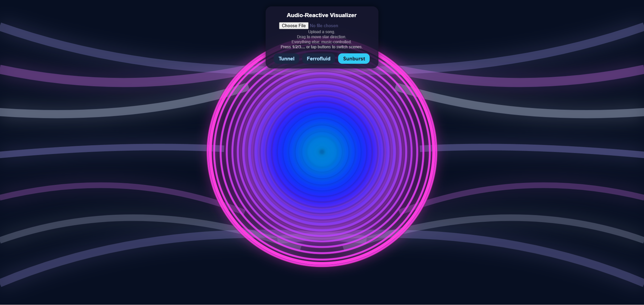Click the Audio-Reactive Visualizer title

(x=321, y=15)
